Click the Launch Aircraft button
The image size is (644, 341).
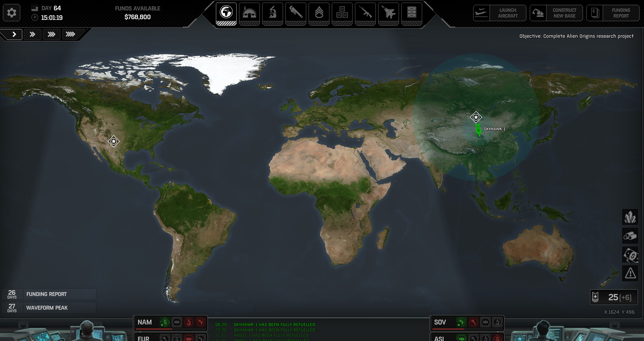click(500, 13)
